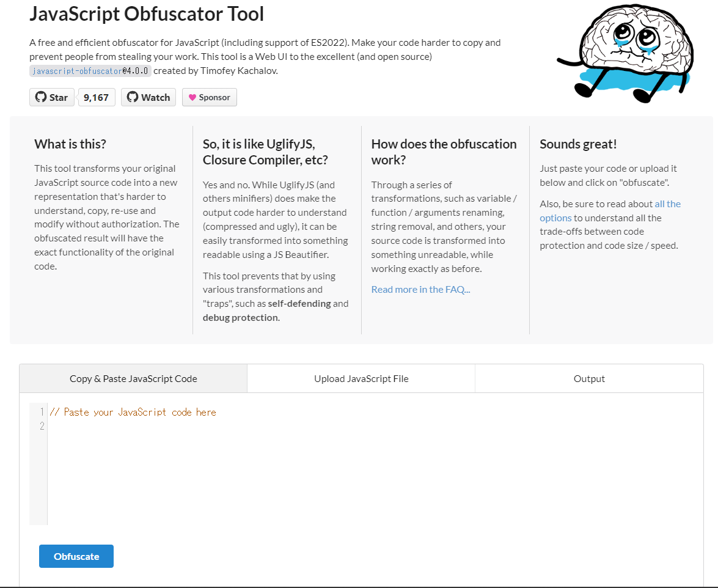Click the GitHub icon on the Watch button
The width and height of the screenshot is (718, 588).
(x=133, y=97)
